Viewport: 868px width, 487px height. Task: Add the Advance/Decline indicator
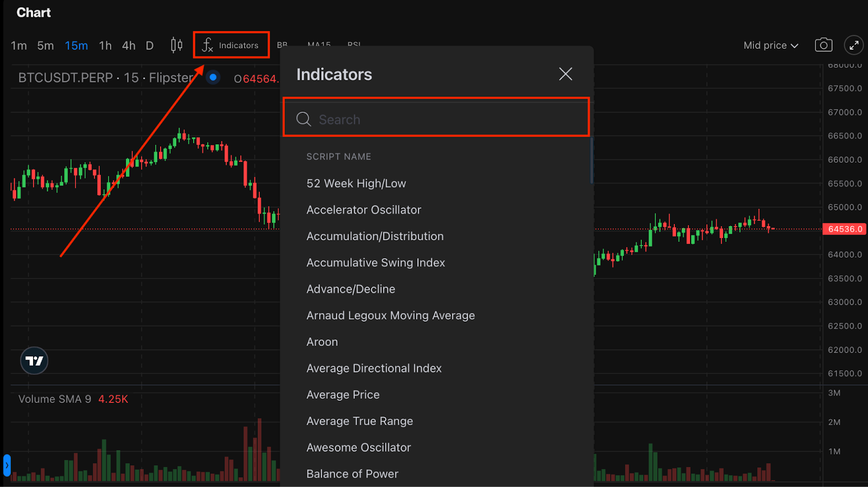coord(350,289)
